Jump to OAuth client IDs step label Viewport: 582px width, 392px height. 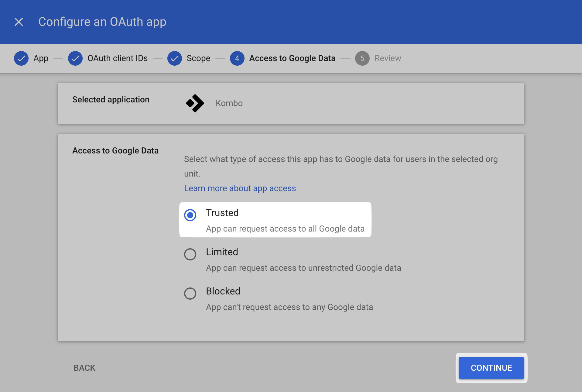point(117,58)
